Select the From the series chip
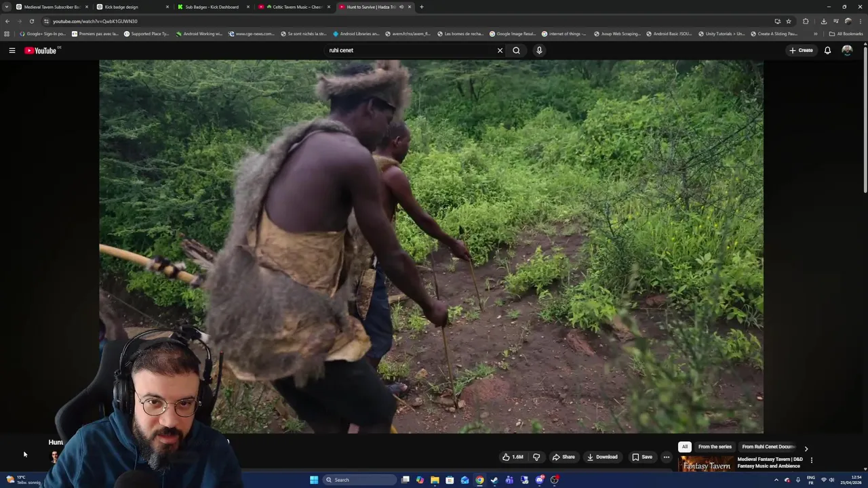Image resolution: width=868 pixels, height=488 pixels. coord(715,447)
